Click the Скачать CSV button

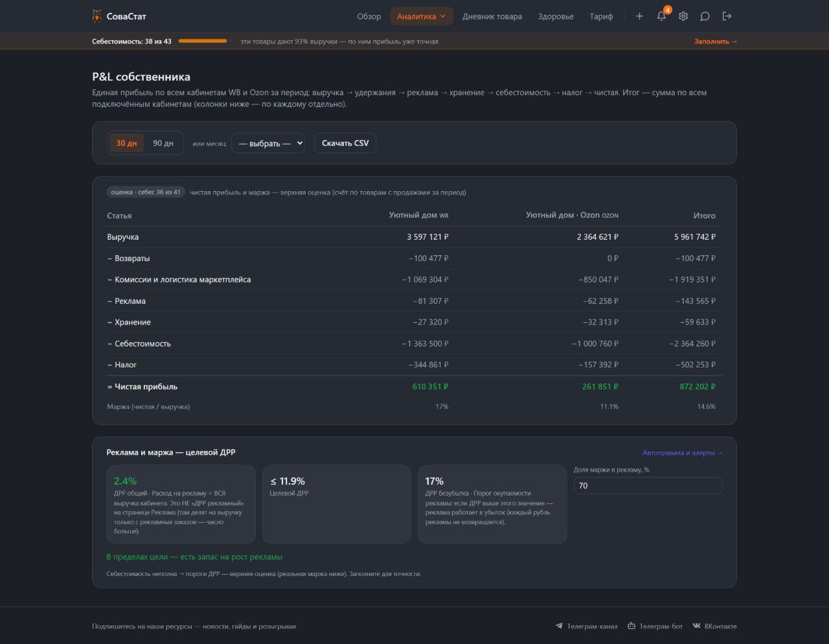pos(345,143)
